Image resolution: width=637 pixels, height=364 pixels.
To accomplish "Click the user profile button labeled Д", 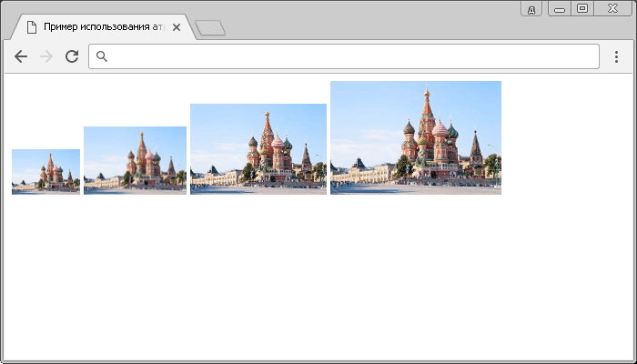I will click(x=531, y=10).
